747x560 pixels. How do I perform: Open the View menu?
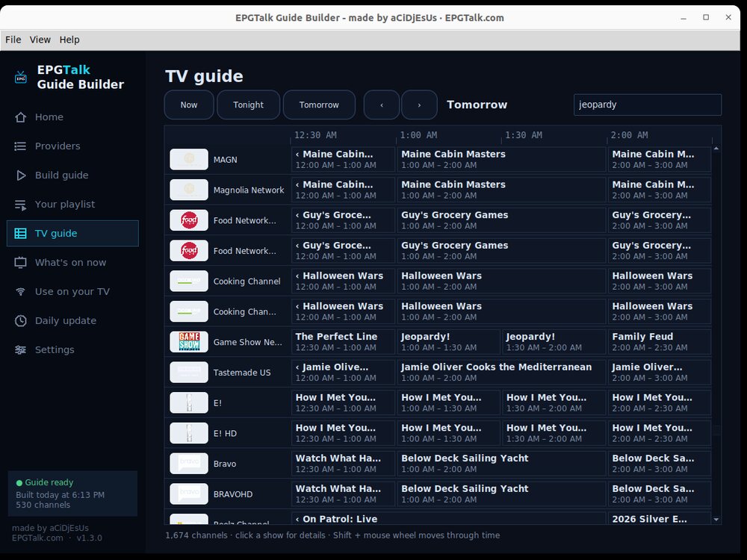click(40, 40)
